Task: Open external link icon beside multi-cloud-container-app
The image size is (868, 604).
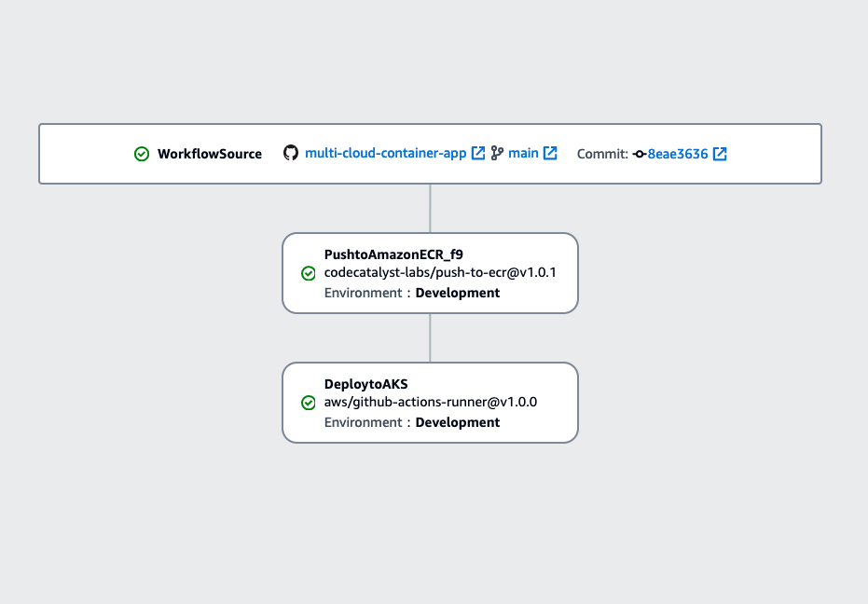Action: (x=478, y=153)
